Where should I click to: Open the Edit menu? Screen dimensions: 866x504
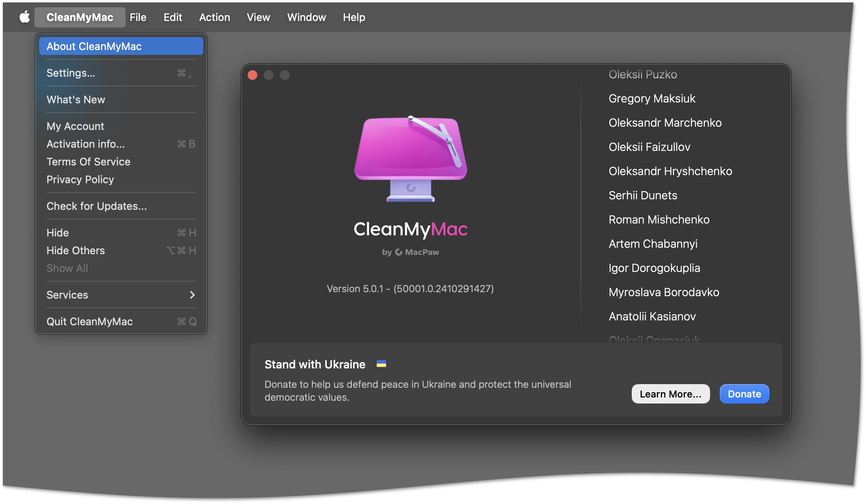(173, 17)
